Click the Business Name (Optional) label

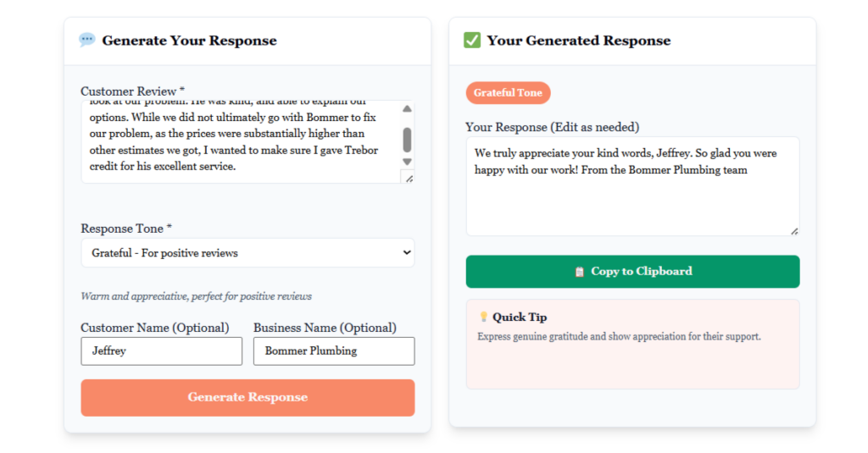pos(325,328)
